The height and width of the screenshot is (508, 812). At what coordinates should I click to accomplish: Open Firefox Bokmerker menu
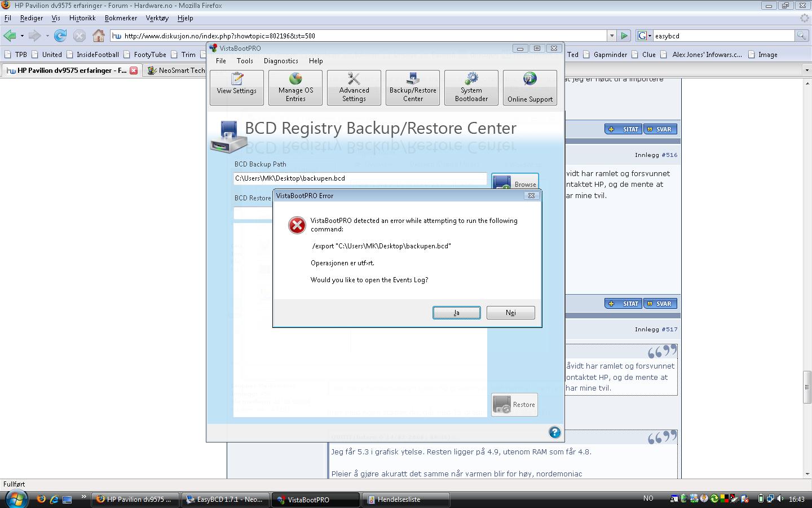[x=121, y=18]
